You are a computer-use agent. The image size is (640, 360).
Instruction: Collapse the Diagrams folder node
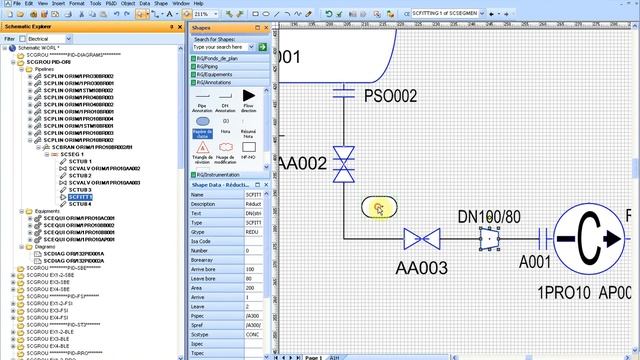pyautogui.click(x=22, y=247)
